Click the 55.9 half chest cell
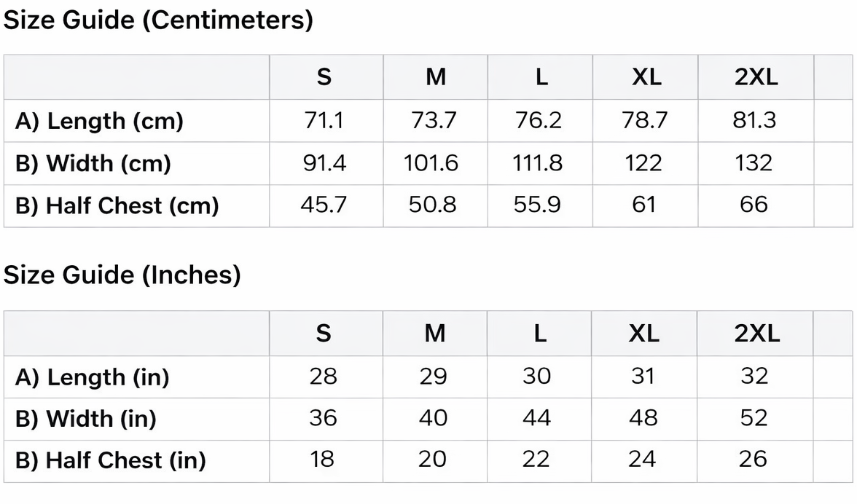 click(x=537, y=205)
